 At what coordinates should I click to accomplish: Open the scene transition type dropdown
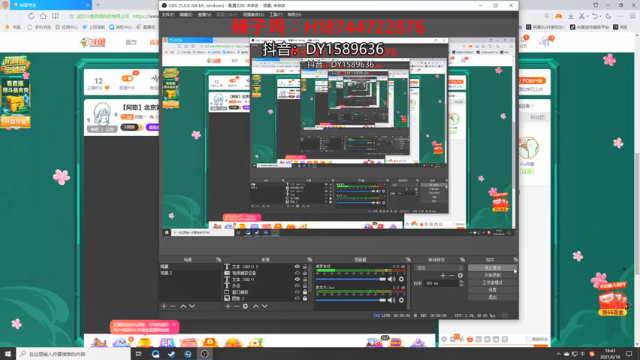click(439, 268)
